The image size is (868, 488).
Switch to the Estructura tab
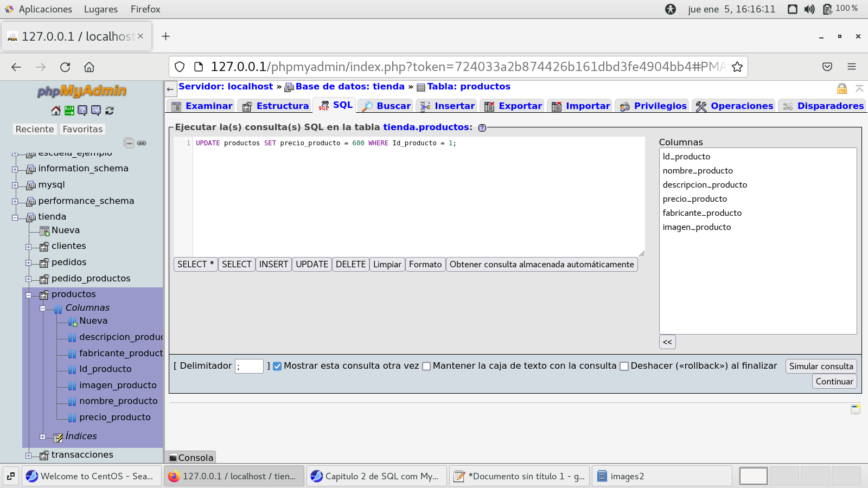276,106
